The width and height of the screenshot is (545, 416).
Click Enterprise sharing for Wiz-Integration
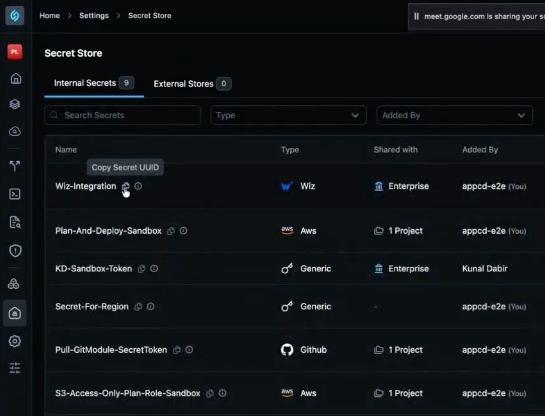coord(401,186)
